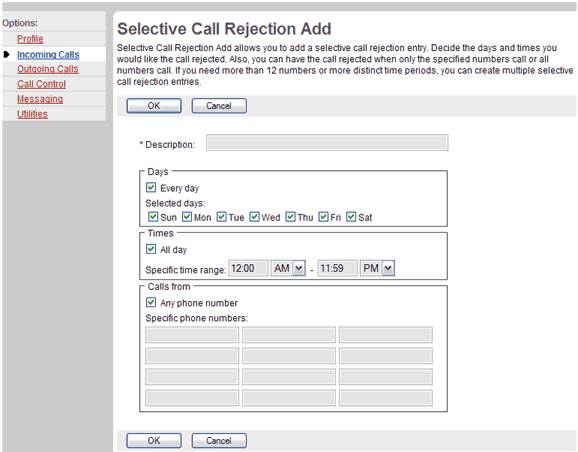
Task: Click the bottom Cancel button
Action: (x=219, y=441)
